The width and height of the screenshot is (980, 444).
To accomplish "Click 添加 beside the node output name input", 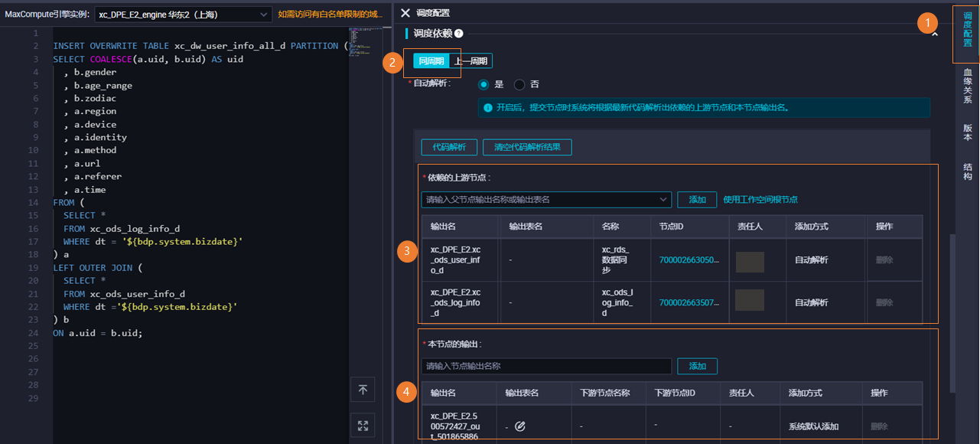I will tap(698, 367).
